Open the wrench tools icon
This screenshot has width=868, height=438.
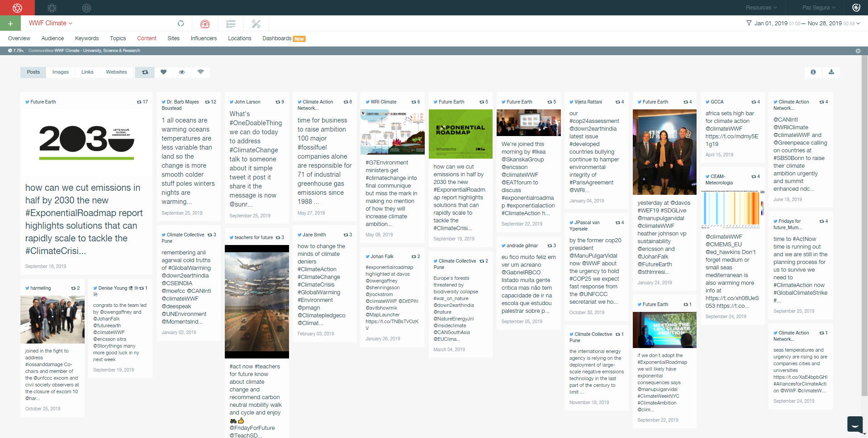click(256, 24)
